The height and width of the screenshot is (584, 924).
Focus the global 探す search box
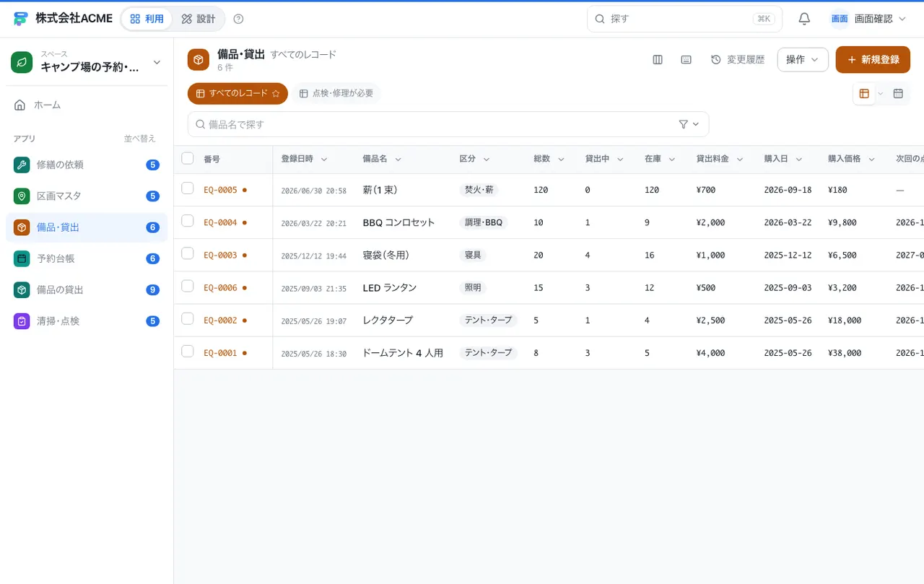(684, 19)
